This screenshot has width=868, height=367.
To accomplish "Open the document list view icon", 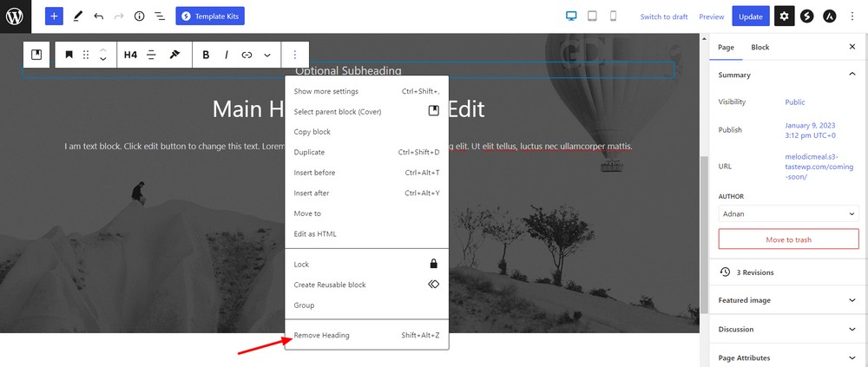I will (160, 16).
